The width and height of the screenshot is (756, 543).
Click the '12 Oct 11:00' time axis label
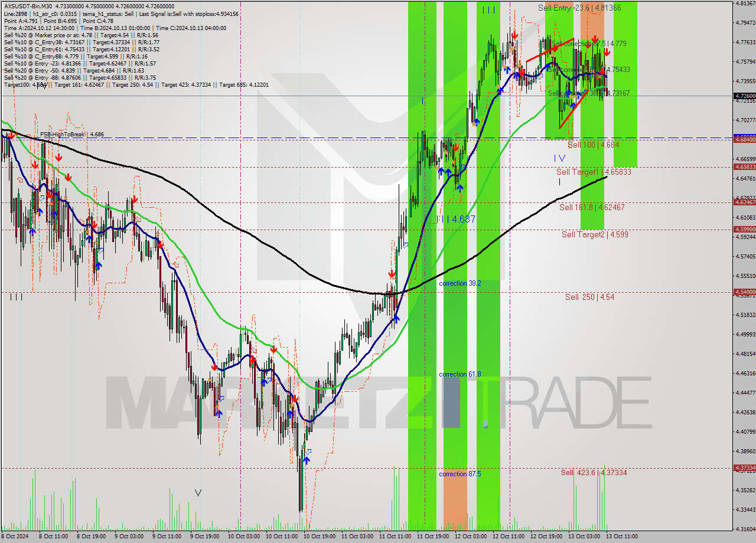click(509, 537)
